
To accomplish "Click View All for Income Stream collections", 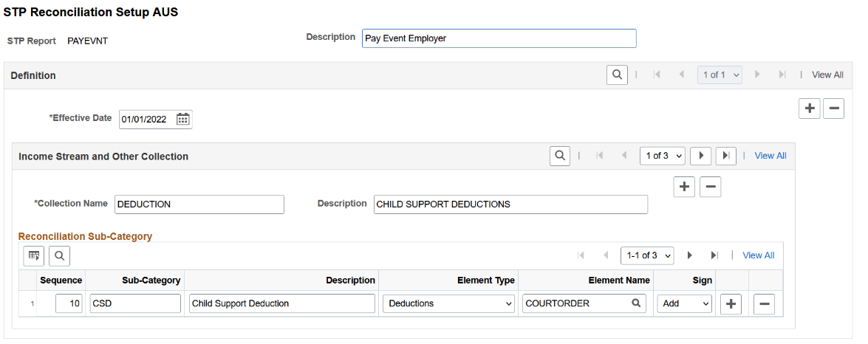I will (x=770, y=156).
